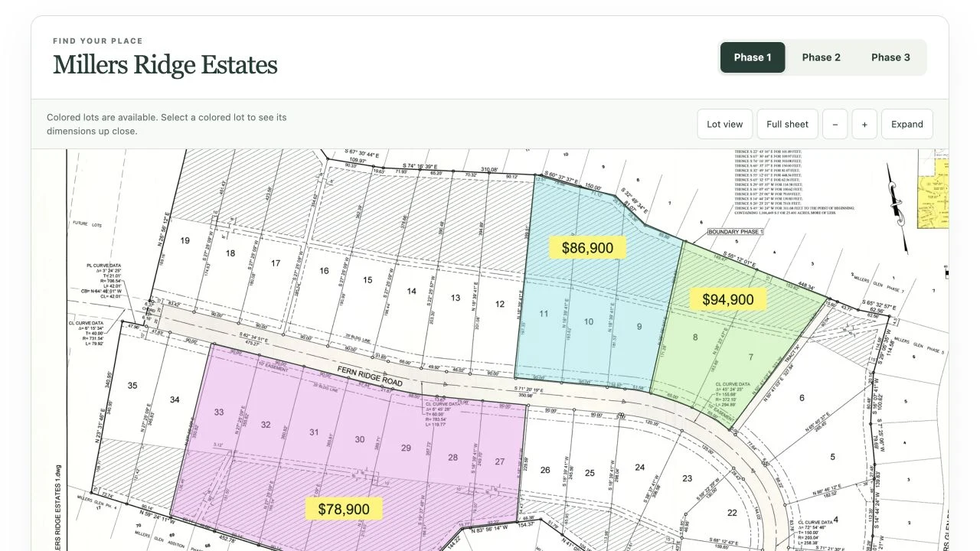Pick the $78,900 price tag
The image size is (980, 551).
[344, 509]
